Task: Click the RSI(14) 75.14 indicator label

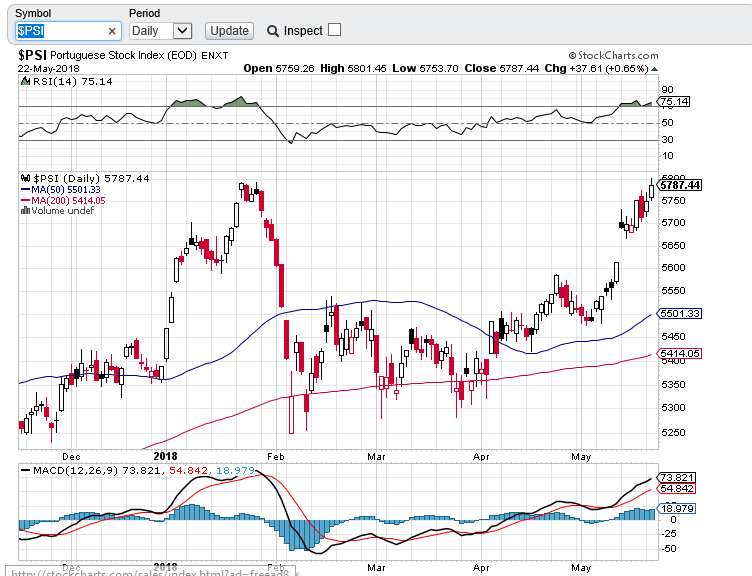Action: 72,82
